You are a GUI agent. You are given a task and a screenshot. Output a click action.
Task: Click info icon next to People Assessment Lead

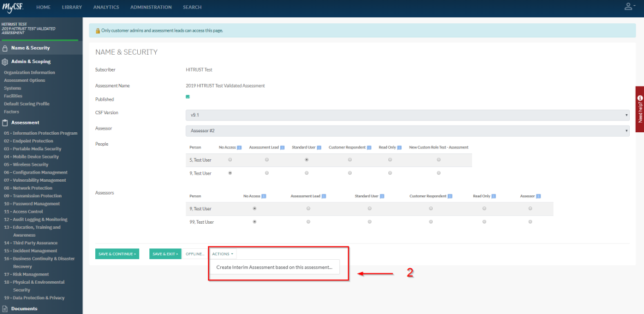282,148
